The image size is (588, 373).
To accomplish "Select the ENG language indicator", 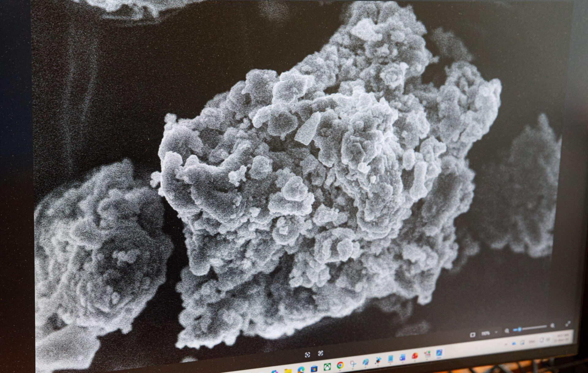I will [532, 341].
